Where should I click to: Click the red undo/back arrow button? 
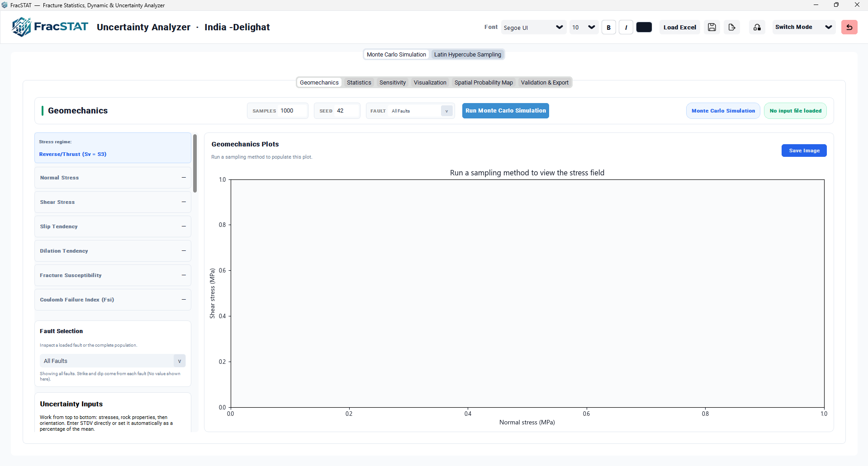click(x=849, y=27)
